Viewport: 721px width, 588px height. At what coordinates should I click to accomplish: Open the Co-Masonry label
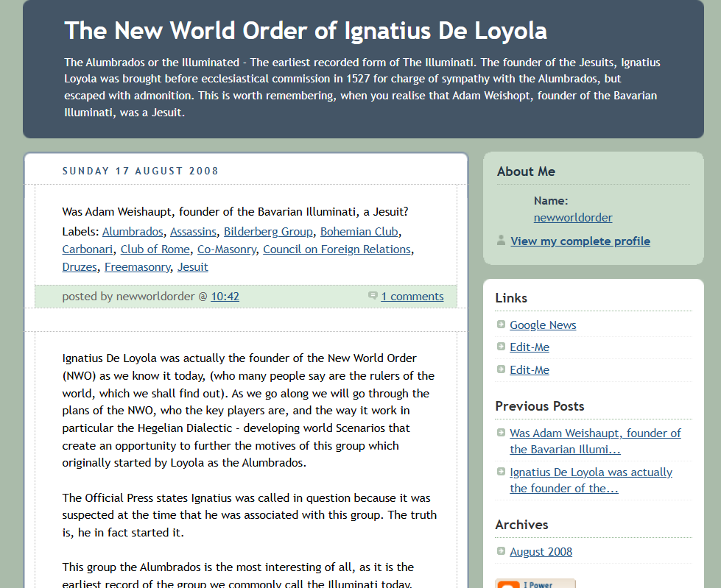coord(227,249)
